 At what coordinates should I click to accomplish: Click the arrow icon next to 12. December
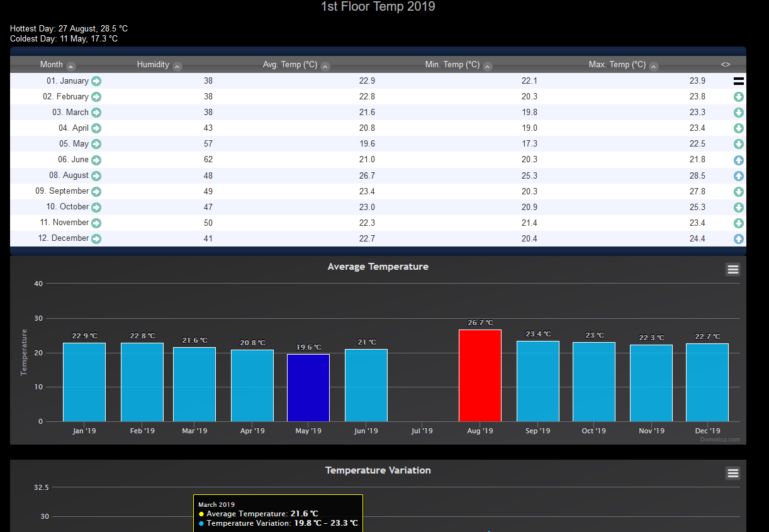click(x=96, y=239)
